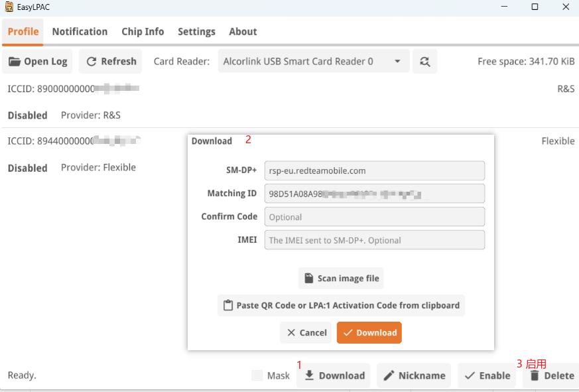Cancel the Download dialog
This screenshot has width=579, height=392.
click(306, 333)
